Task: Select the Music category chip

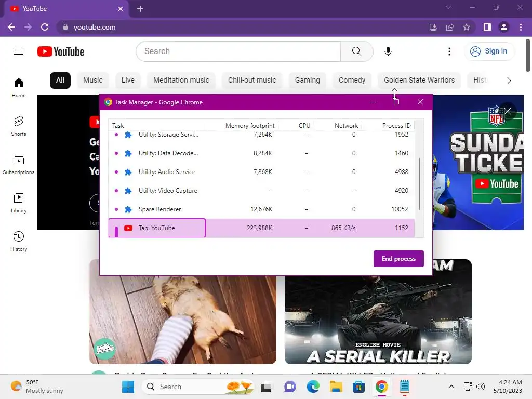Action: (x=92, y=81)
